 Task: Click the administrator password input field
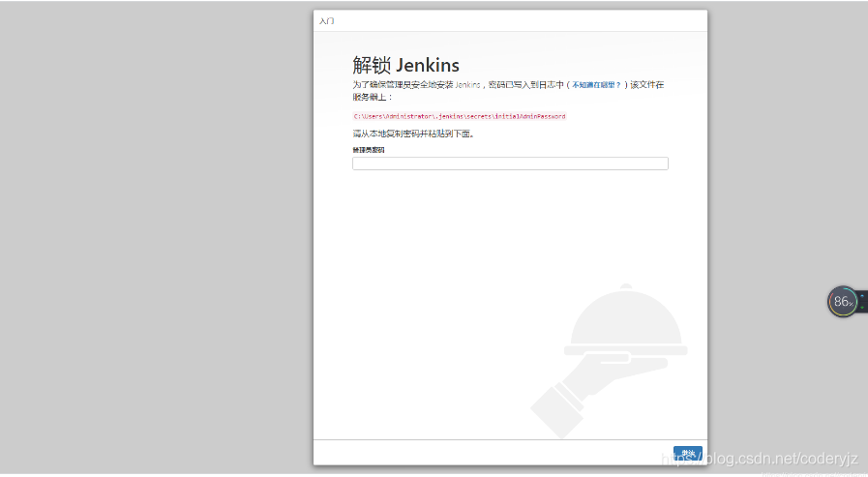point(510,164)
